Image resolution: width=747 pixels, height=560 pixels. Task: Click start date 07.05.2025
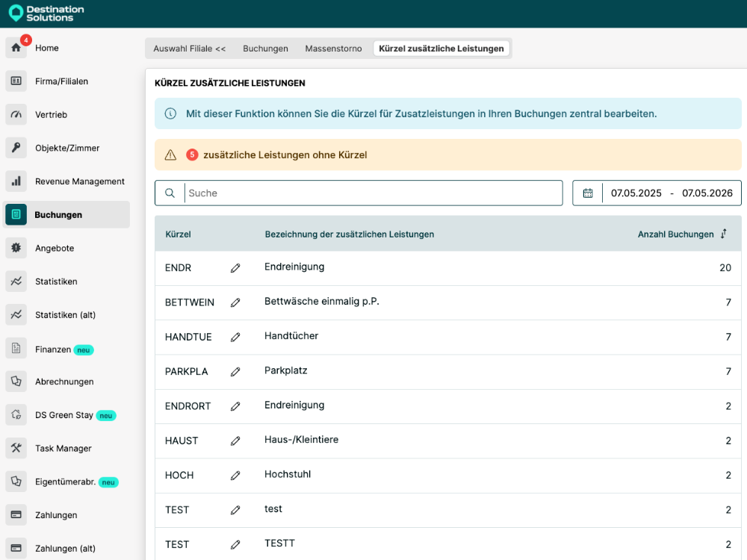(636, 193)
